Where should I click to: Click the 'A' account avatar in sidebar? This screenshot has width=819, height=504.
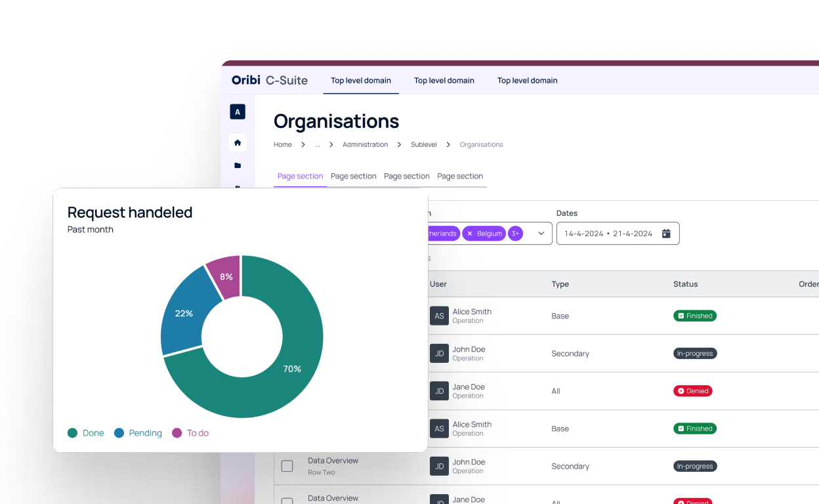(x=238, y=112)
